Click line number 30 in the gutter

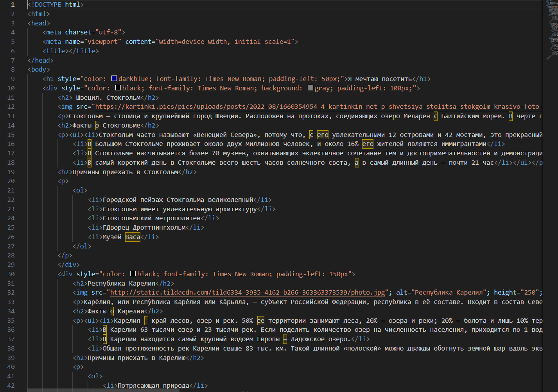[11, 274]
